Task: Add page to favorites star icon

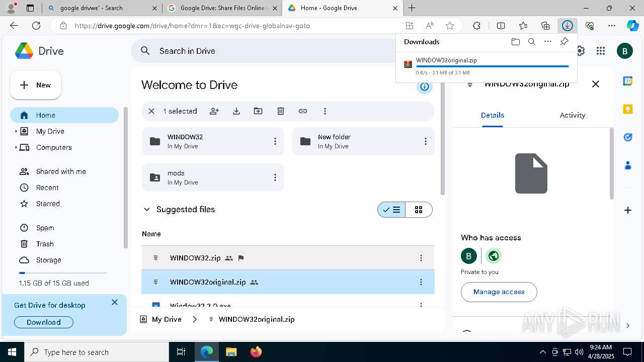Action: [x=450, y=26]
